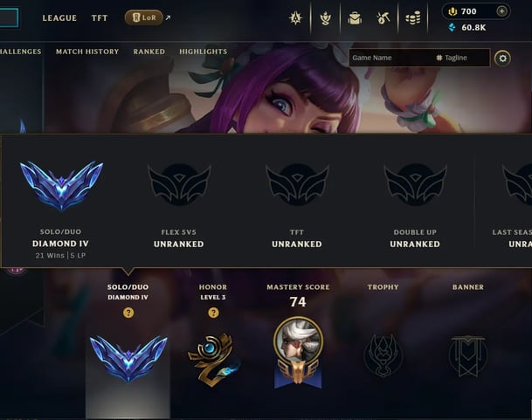532x420 pixels.
Task: Click the Game Name search field
Action: coord(391,58)
